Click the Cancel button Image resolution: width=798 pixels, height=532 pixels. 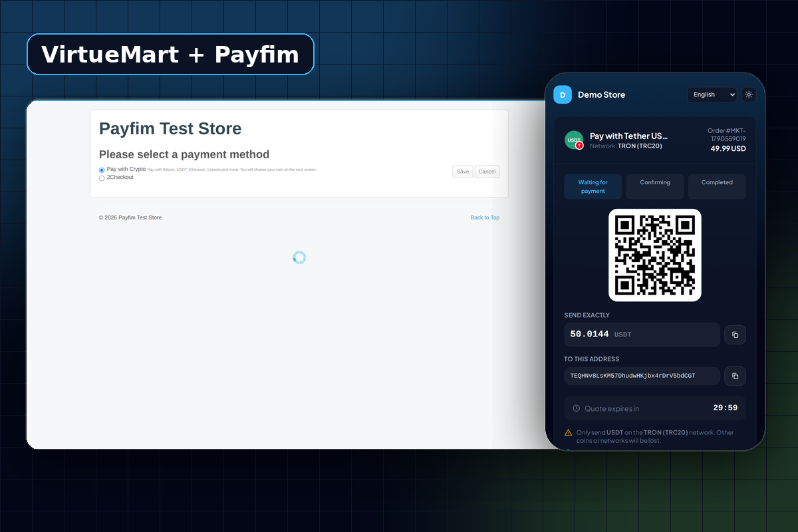point(487,172)
